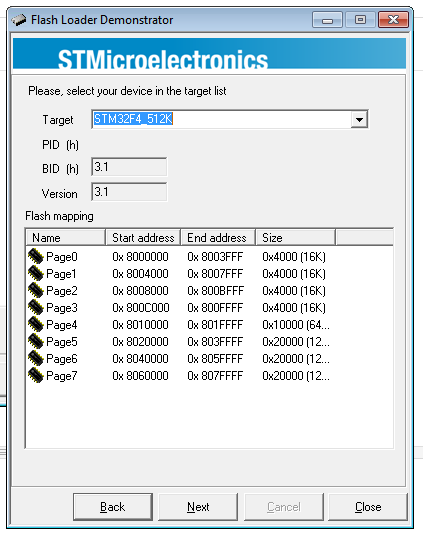Click start address 0x 8000000
The height and width of the screenshot is (534, 423).
(x=140, y=256)
